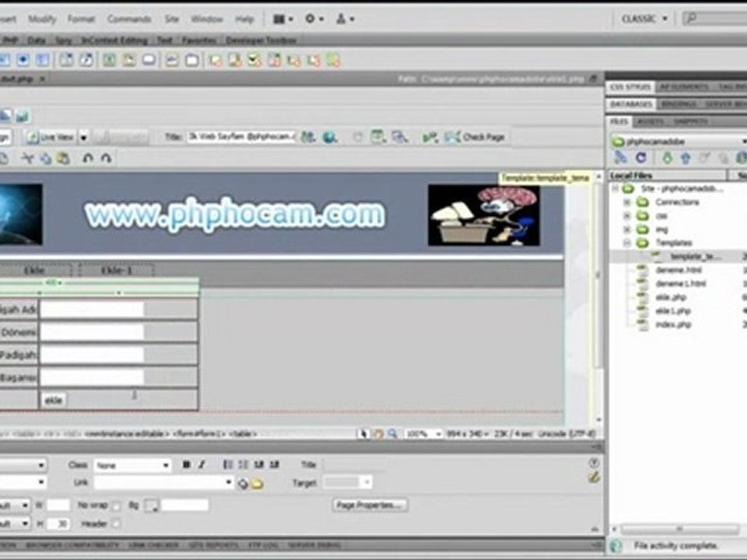
Task: Open the Window menu
Action: tap(207, 19)
